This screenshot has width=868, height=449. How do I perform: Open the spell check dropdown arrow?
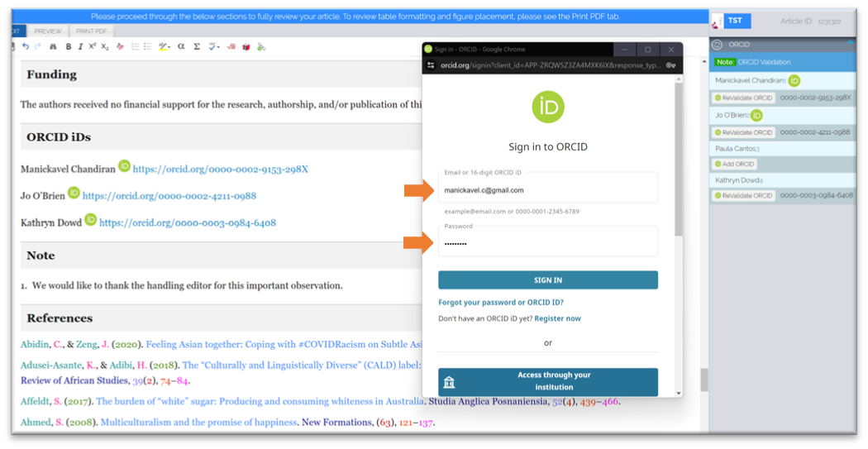pos(218,47)
